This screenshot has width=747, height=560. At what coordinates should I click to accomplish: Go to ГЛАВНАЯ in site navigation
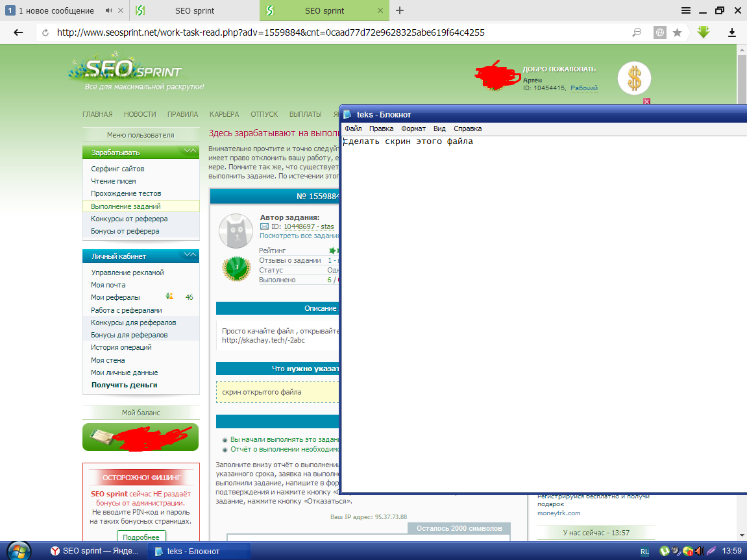[x=97, y=114]
